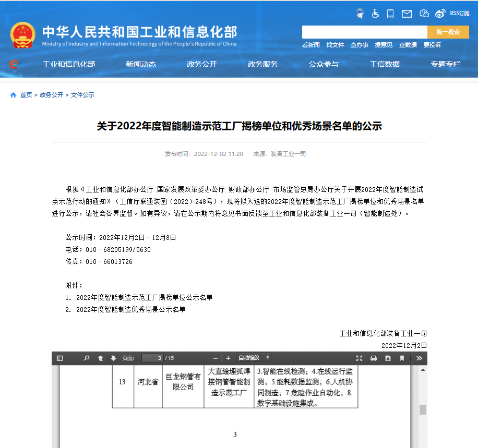Go to previous PDF page arrow
Screen dimensions: 478x448
(x=100, y=358)
